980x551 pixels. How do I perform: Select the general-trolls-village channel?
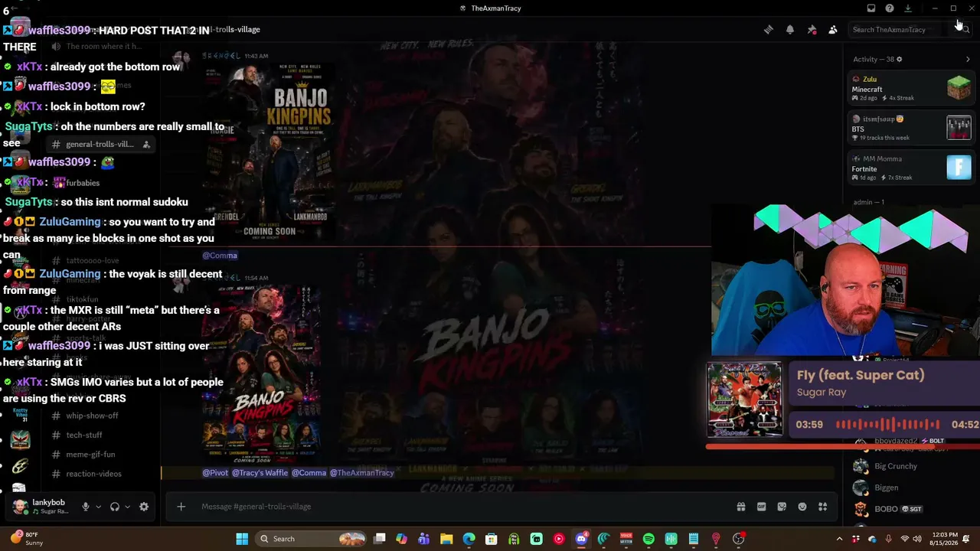tap(100, 145)
